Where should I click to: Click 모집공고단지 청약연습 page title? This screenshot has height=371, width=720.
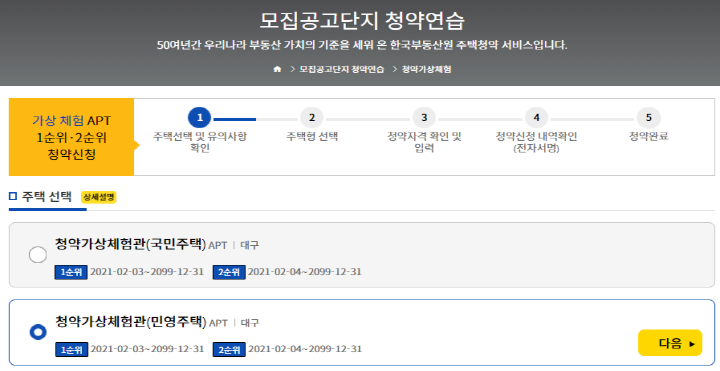click(362, 20)
